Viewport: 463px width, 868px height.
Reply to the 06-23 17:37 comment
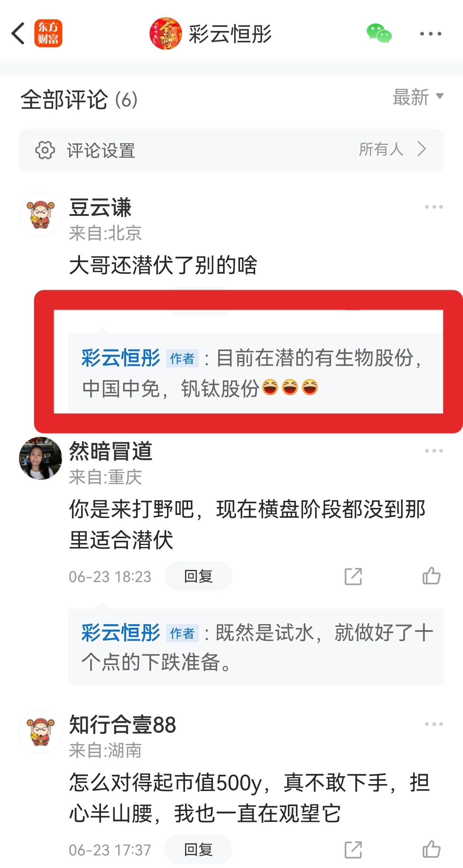[x=198, y=850]
